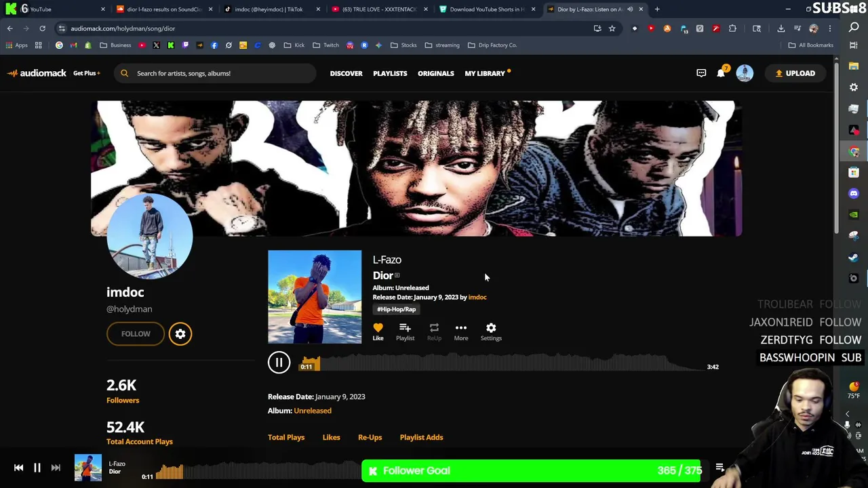Skip to previous track in bottom player
The image size is (868, 488).
(x=18, y=468)
